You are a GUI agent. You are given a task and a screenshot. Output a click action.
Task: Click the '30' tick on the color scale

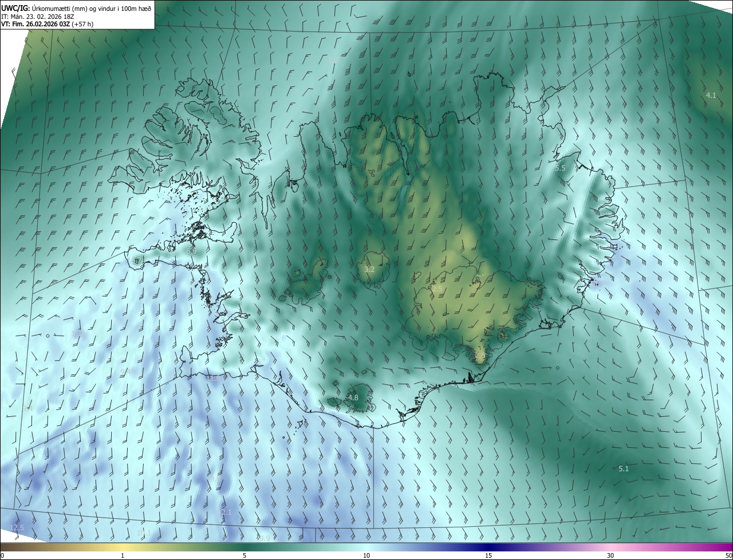click(610, 556)
